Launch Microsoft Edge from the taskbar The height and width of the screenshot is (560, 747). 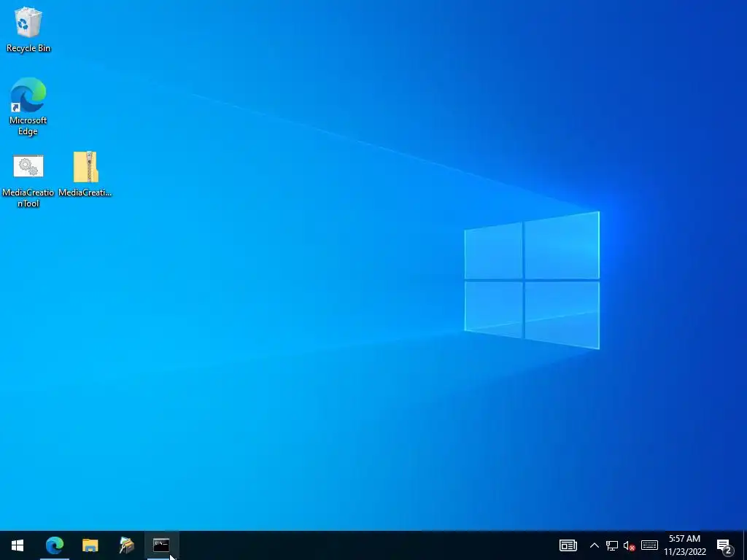[x=54, y=545]
